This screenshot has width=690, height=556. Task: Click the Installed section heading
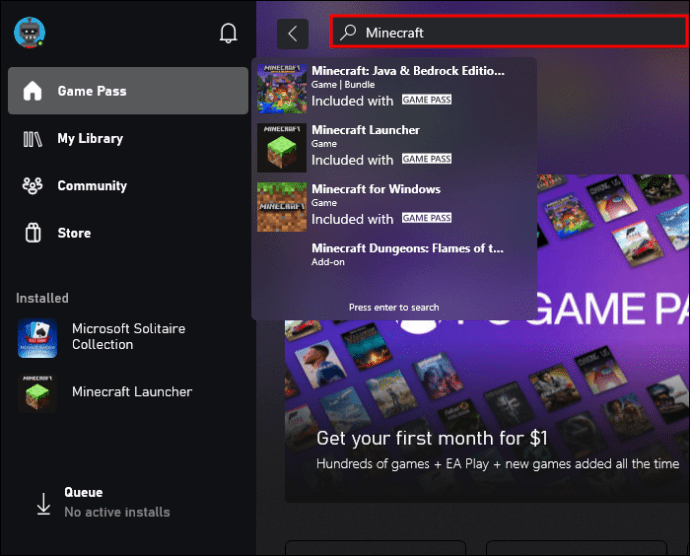tap(42, 298)
